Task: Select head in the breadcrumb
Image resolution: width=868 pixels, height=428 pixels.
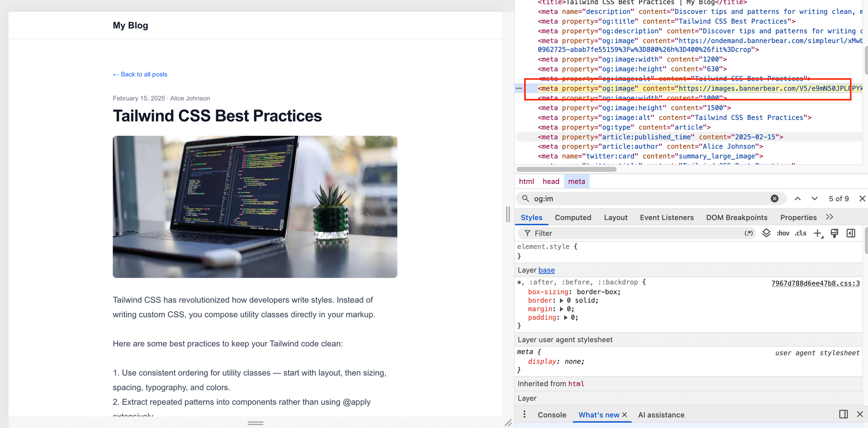Action: coord(551,182)
